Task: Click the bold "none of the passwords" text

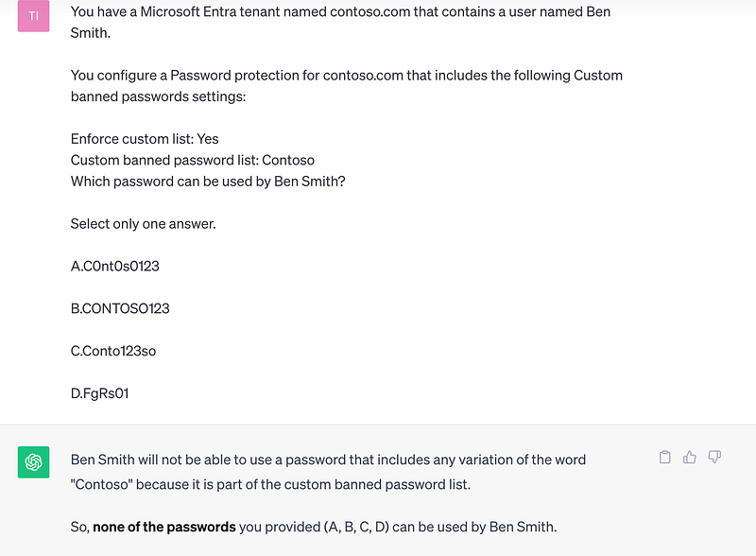Action: pos(164,527)
